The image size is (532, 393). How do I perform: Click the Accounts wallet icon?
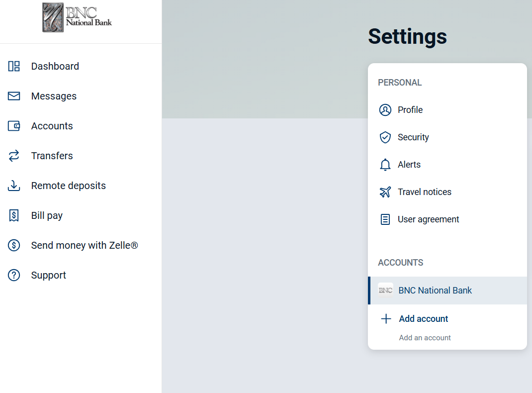(14, 126)
